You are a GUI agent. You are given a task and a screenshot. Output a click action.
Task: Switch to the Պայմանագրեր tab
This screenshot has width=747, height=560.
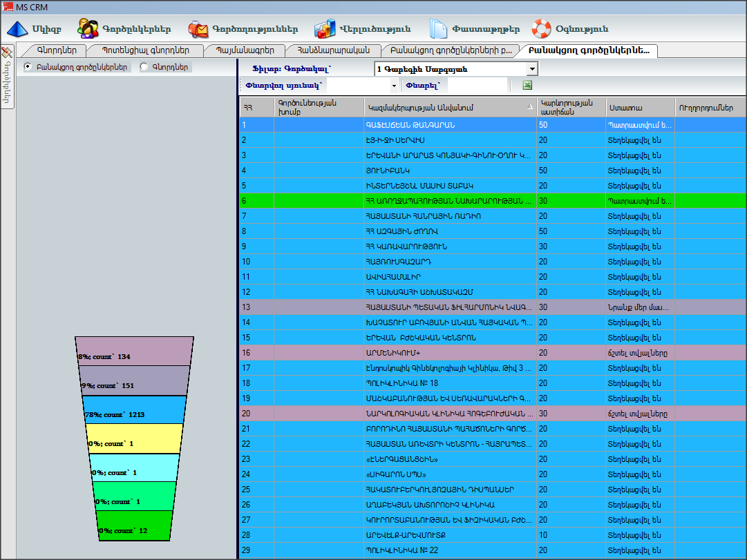[245, 50]
